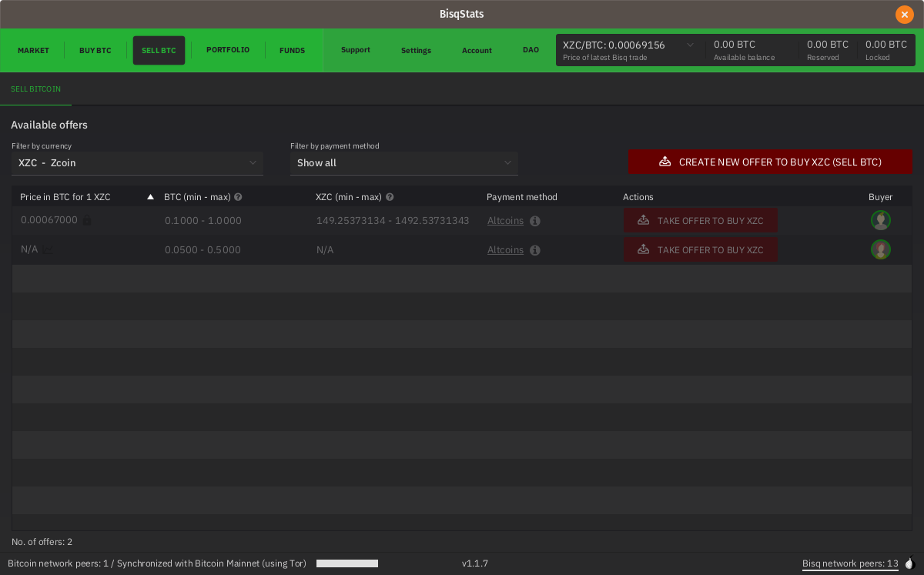The image size is (924, 575).
Task: Take offer to buy XZC in N/A price row
Action: [x=700, y=249]
